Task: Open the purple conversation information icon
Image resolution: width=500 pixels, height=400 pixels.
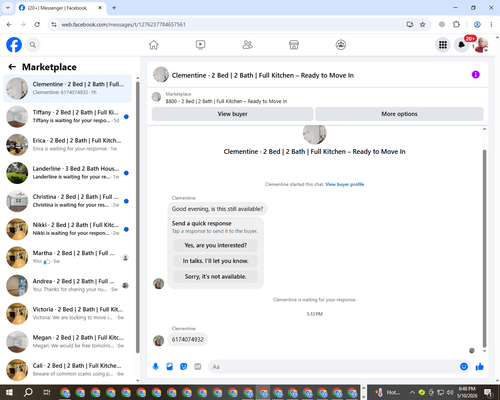Action: point(476,75)
